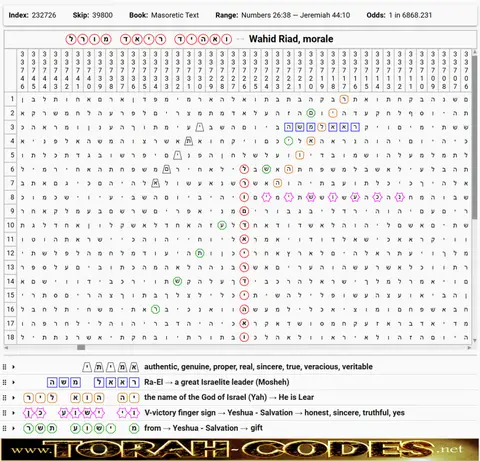Expand the 'Ra-El great Israelite leader' legend row
This screenshot has width=480, height=461.
[x=14, y=382]
